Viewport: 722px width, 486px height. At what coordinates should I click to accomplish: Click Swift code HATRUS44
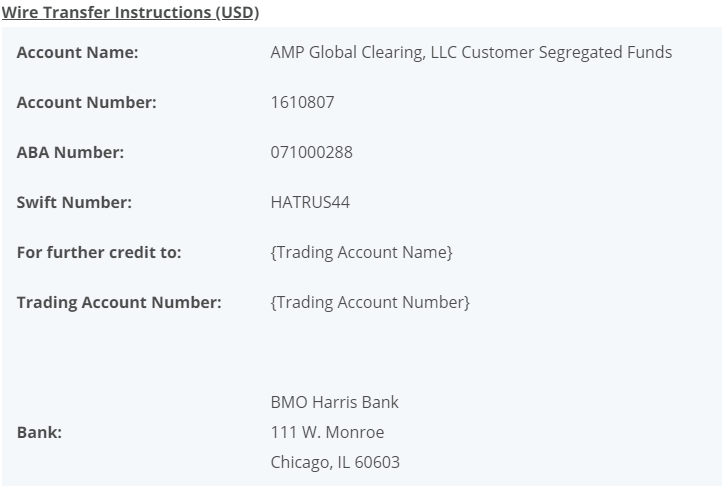point(310,202)
